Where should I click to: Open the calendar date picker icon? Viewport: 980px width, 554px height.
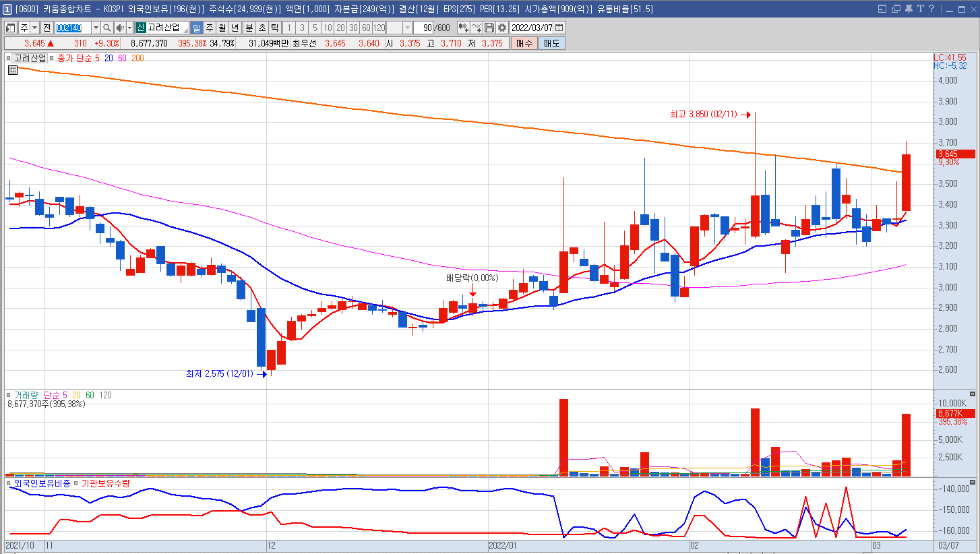click(559, 28)
